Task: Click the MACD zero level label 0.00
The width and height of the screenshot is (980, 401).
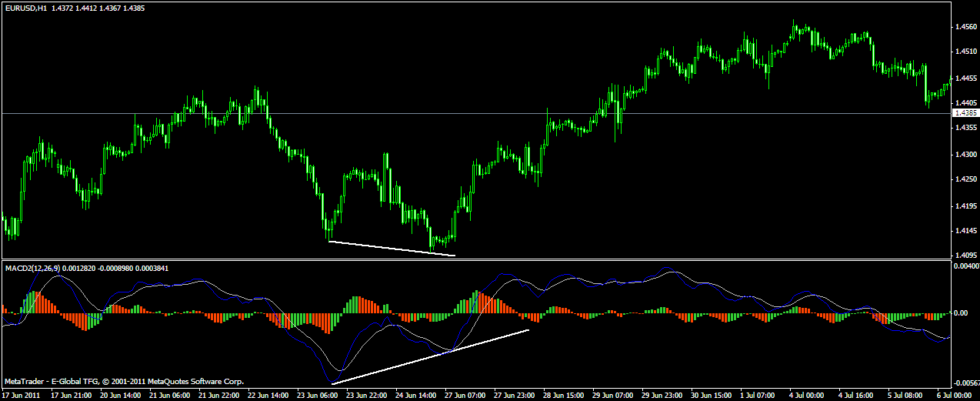Action: click(962, 313)
